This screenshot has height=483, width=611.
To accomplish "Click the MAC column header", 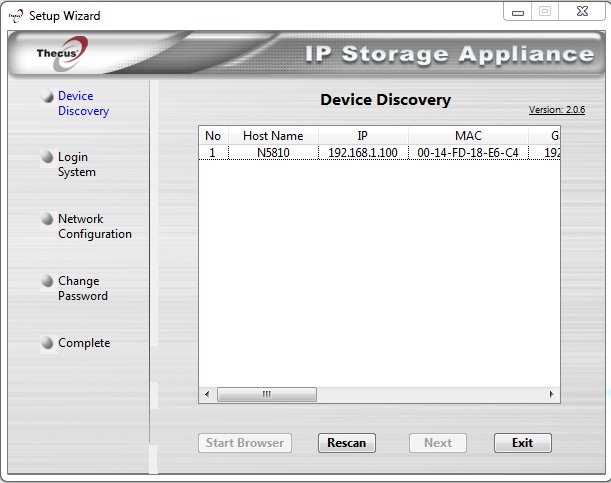I will (468, 136).
